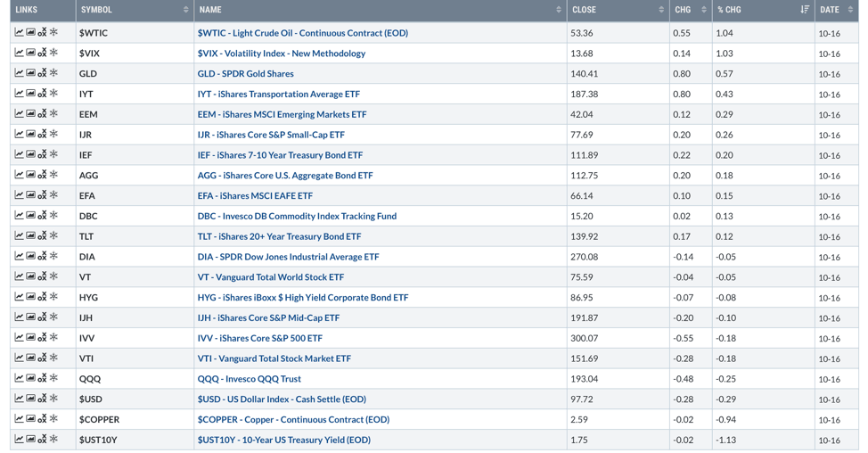Select the -1.13 percent change cell

click(x=764, y=440)
